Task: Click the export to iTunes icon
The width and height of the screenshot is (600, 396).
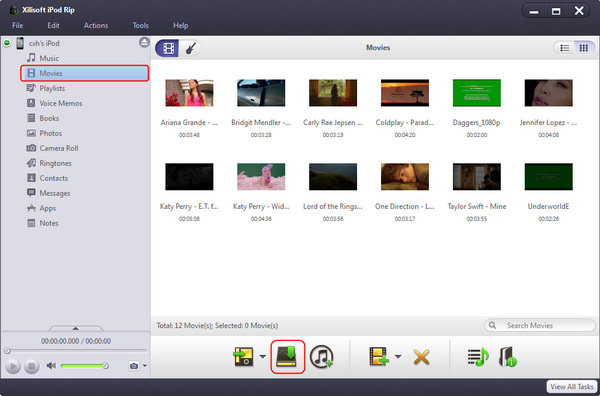Action: [321, 357]
